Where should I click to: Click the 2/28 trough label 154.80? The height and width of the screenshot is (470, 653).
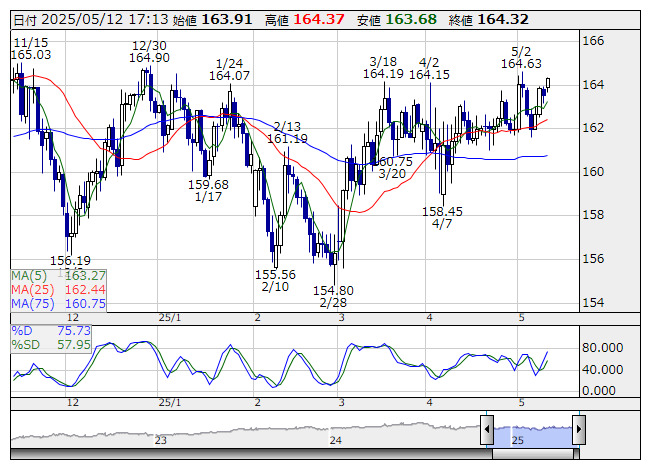(333, 296)
